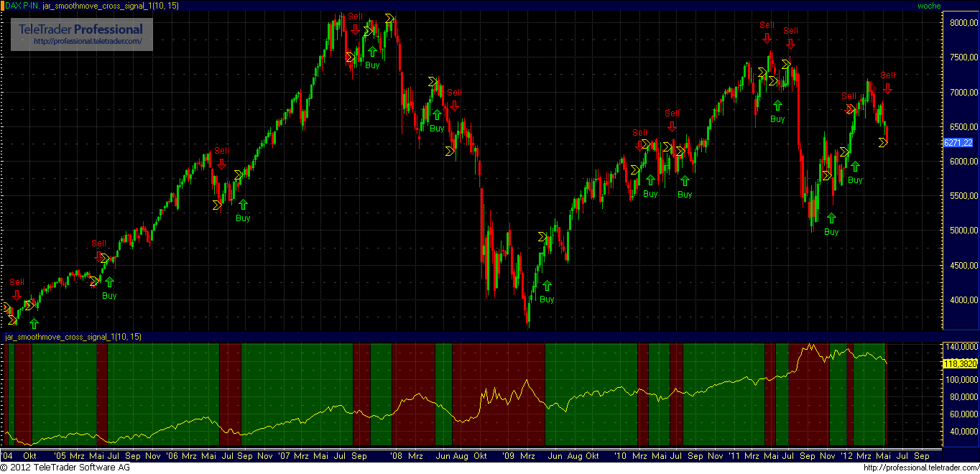Click the orange marker beside the DAX P-IN. title
Viewport: 980px width, 474px height.
click(2, 5)
